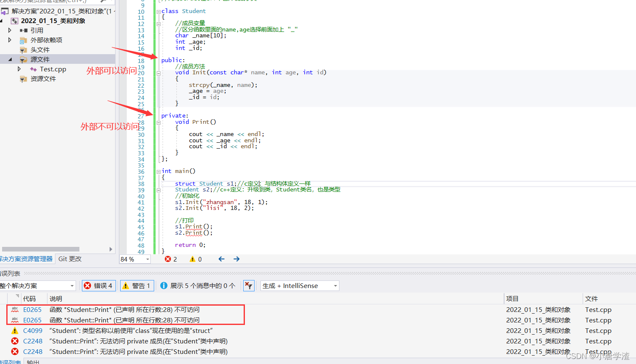
Task: Click the 'return 0;' line in main
Action: pos(190,245)
